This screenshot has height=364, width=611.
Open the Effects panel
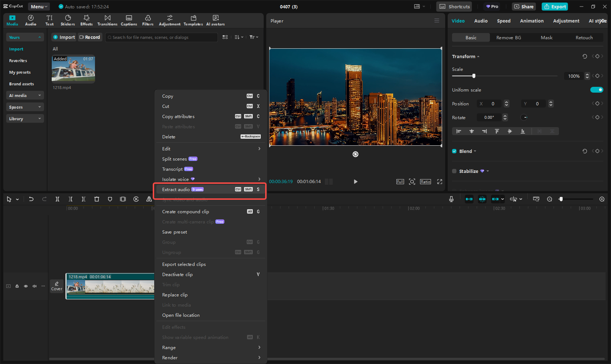tap(87, 20)
